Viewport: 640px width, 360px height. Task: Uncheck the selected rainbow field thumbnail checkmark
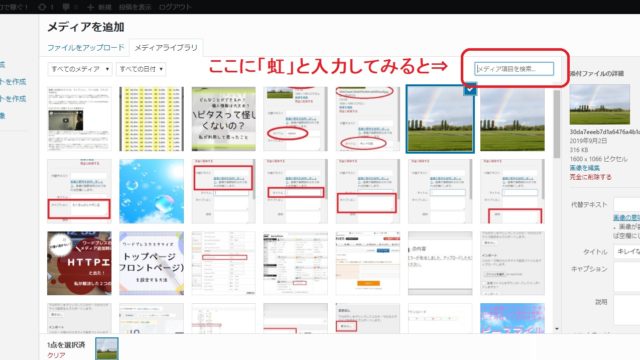pyautogui.click(x=470, y=89)
